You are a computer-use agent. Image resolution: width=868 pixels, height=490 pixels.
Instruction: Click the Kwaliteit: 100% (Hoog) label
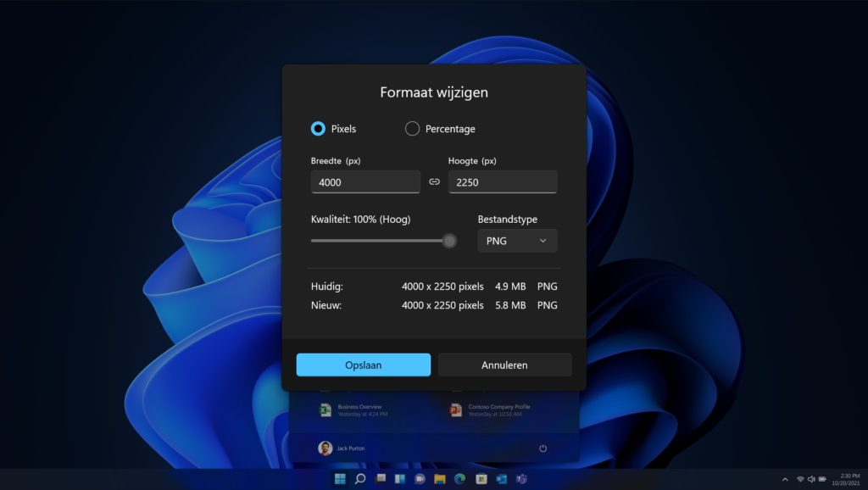tap(361, 220)
